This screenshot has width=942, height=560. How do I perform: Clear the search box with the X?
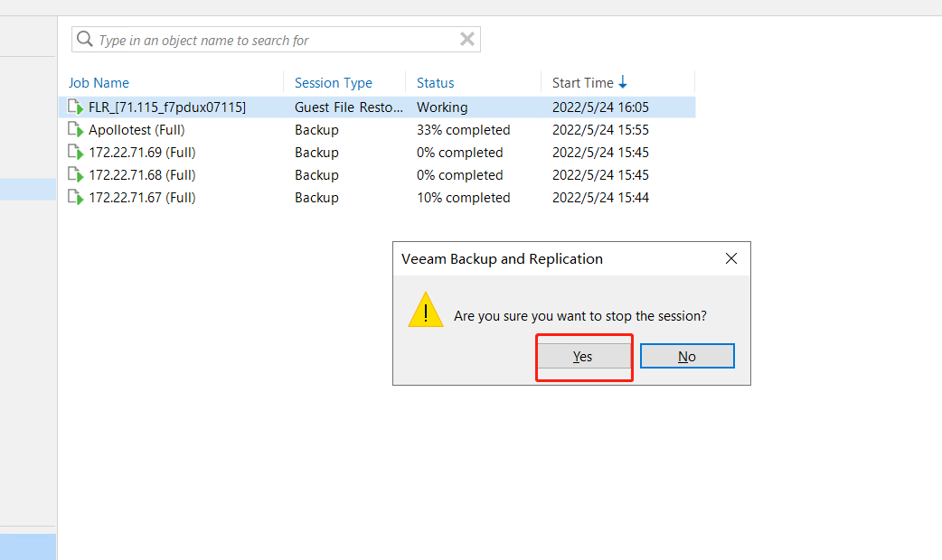[x=466, y=39]
